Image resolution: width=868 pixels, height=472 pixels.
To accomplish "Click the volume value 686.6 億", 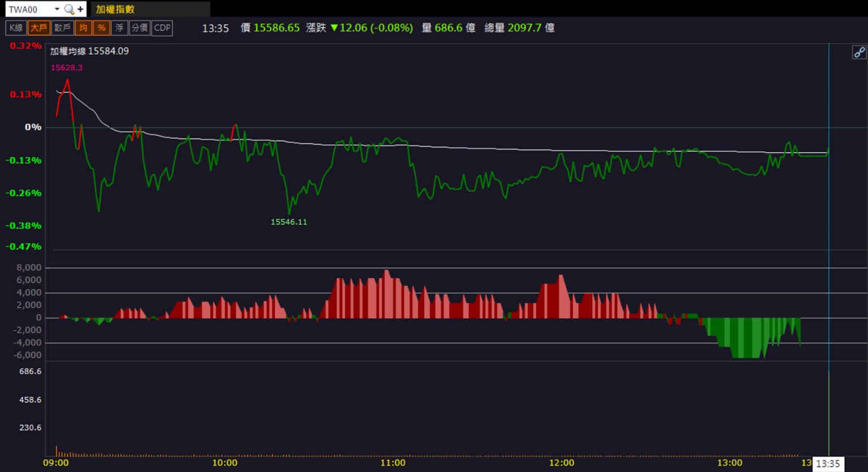I will [x=455, y=28].
